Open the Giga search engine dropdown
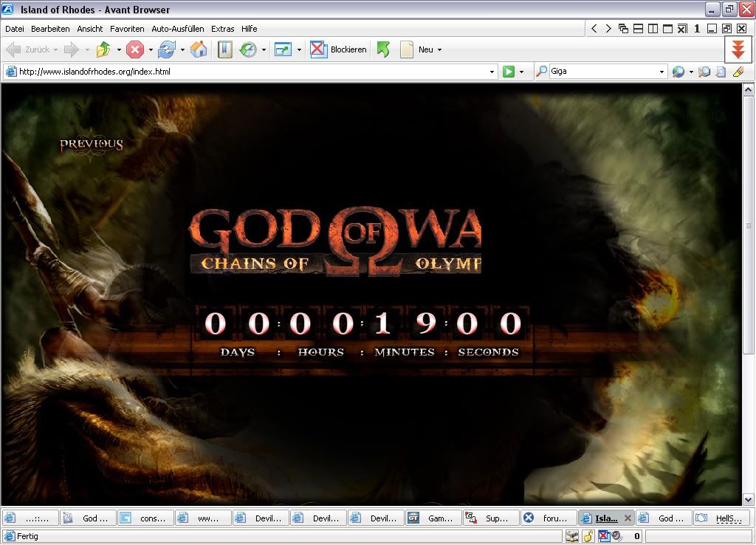This screenshot has width=756, height=545. coord(661,72)
